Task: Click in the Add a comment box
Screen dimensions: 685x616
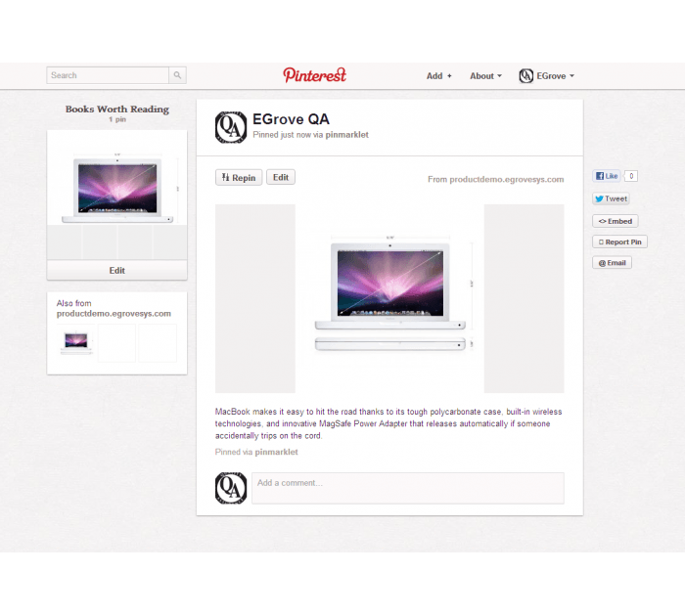Action: (x=408, y=488)
